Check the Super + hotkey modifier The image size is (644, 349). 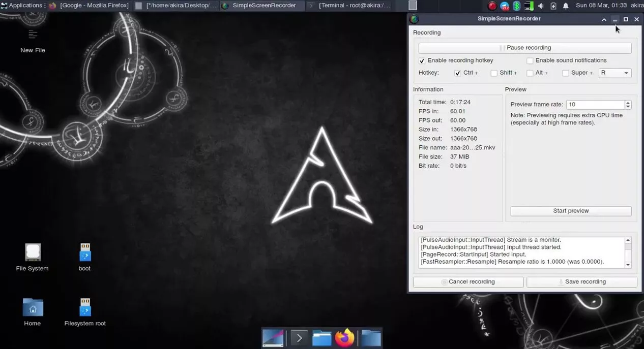point(566,73)
